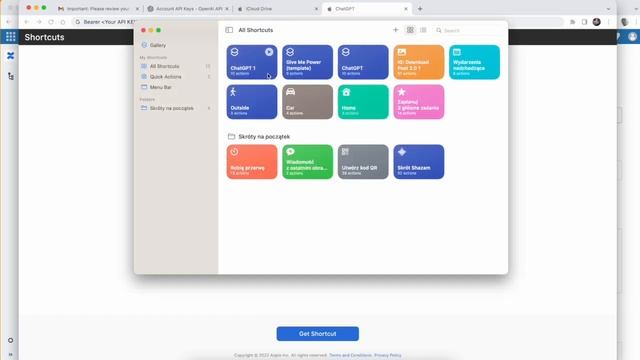Image resolution: width=640 pixels, height=360 pixels.
Task: Click the gear icon in the left strip
Action: pos(11,340)
